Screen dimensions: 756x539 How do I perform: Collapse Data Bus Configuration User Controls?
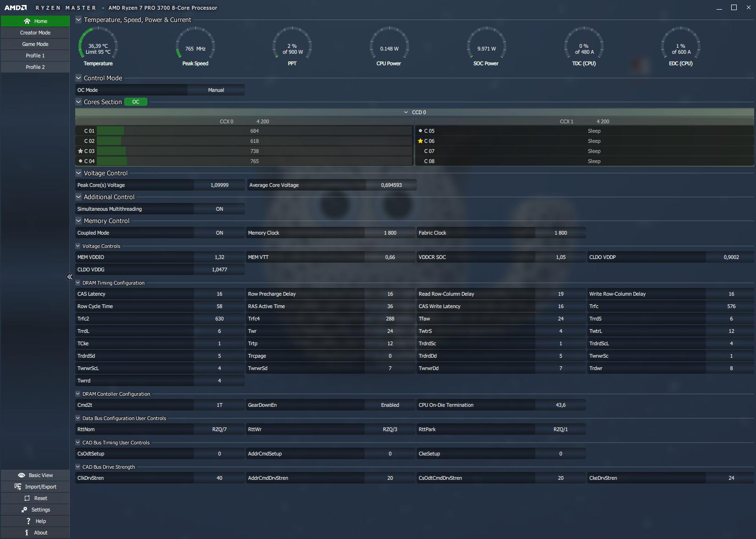coord(78,418)
